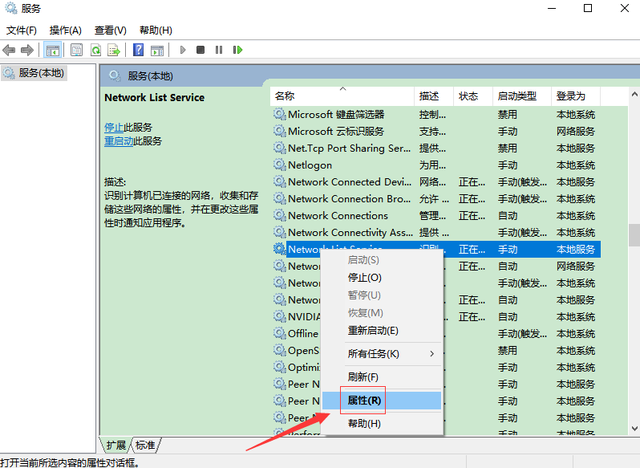
Task: Click the 停止 this service link
Action: [x=114, y=128]
